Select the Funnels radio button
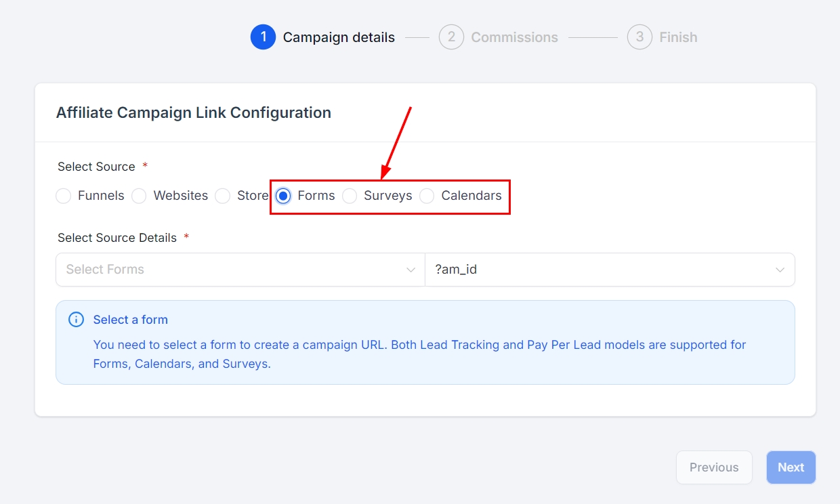 point(64,196)
